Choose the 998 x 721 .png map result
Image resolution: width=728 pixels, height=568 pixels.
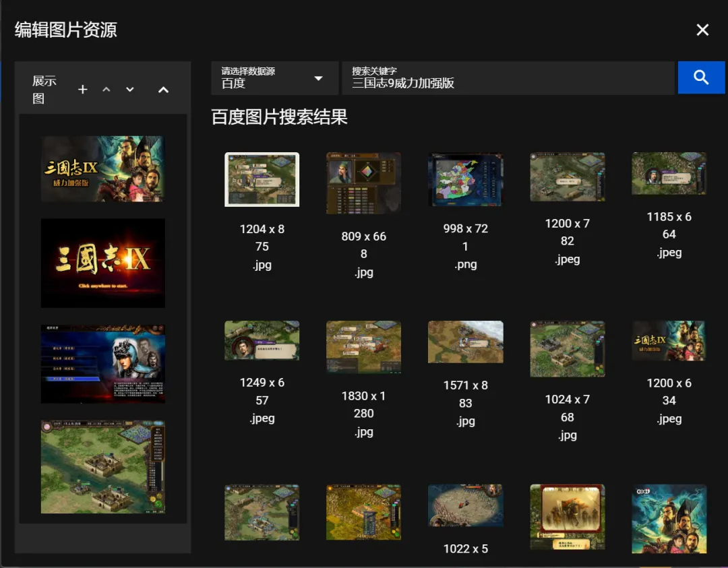pos(465,179)
